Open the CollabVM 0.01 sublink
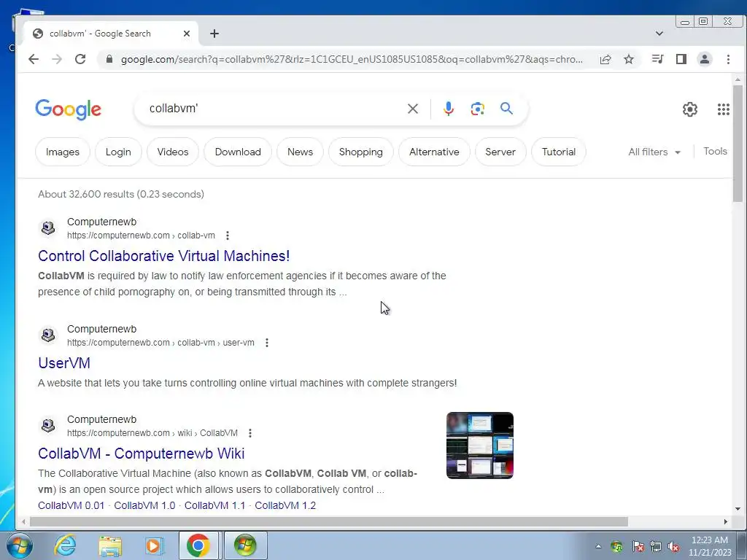Image resolution: width=747 pixels, height=560 pixels. tap(71, 505)
